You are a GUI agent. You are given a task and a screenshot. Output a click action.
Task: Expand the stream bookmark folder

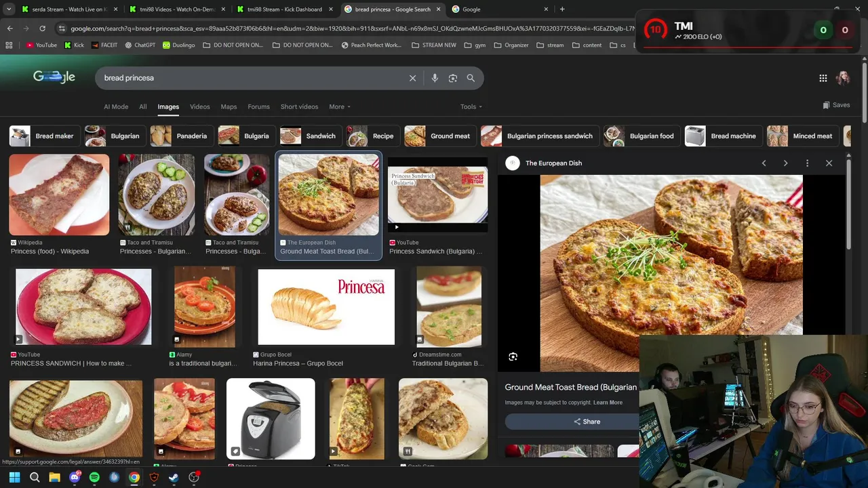click(550, 45)
